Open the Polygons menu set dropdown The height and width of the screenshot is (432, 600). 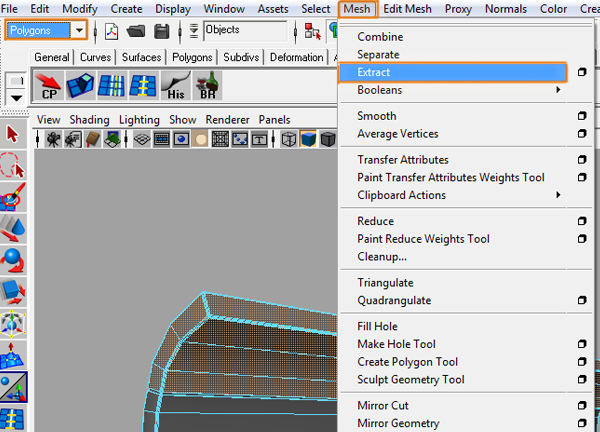79,30
